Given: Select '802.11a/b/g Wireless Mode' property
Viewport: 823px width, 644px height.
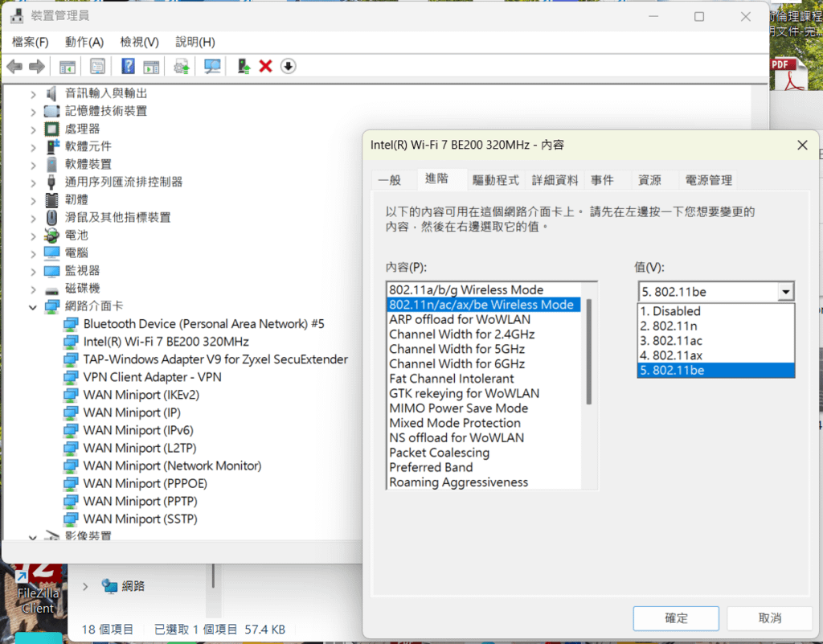Looking at the screenshot, I should tap(484, 289).
